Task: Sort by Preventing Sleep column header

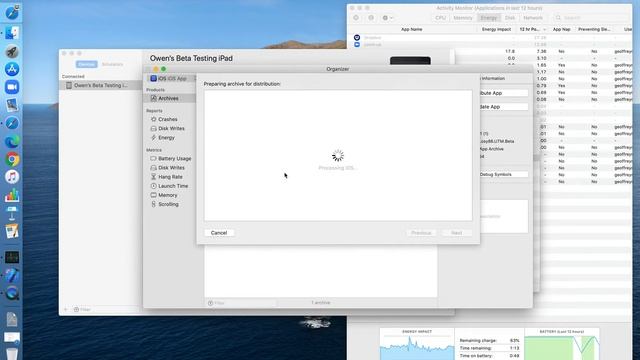Action: coord(594,29)
